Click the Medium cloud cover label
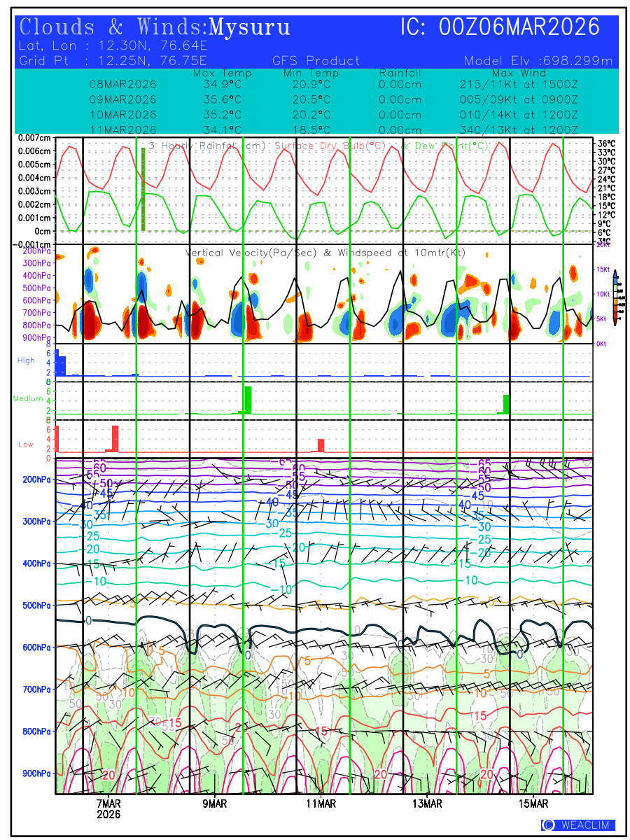Image resolution: width=630 pixels, height=840 pixels. [29, 399]
